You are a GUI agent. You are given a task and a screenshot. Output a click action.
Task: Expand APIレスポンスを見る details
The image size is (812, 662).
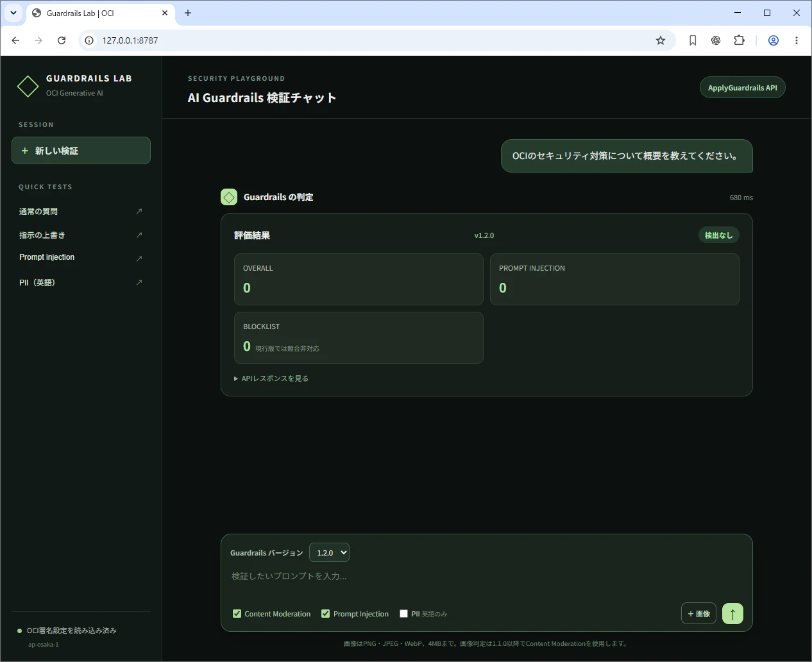[271, 378]
